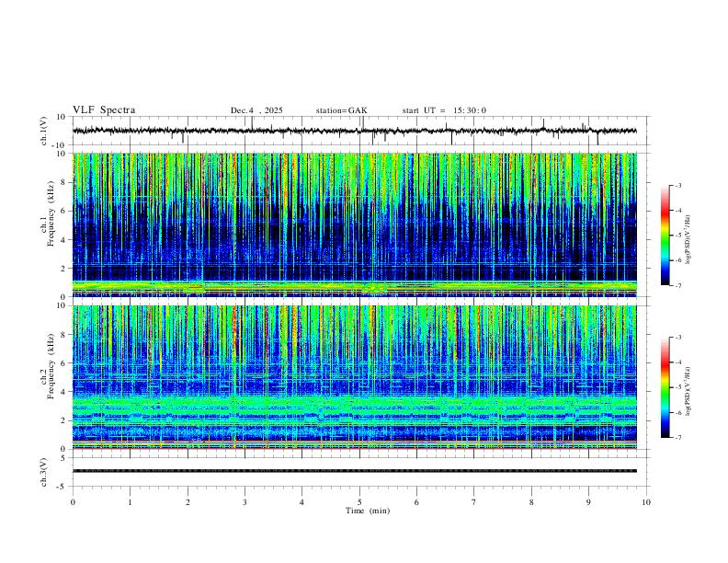Click the ch.2 color bar "log(PSD)(V²/Hz)" label
728x563 pixels.
(x=688, y=392)
